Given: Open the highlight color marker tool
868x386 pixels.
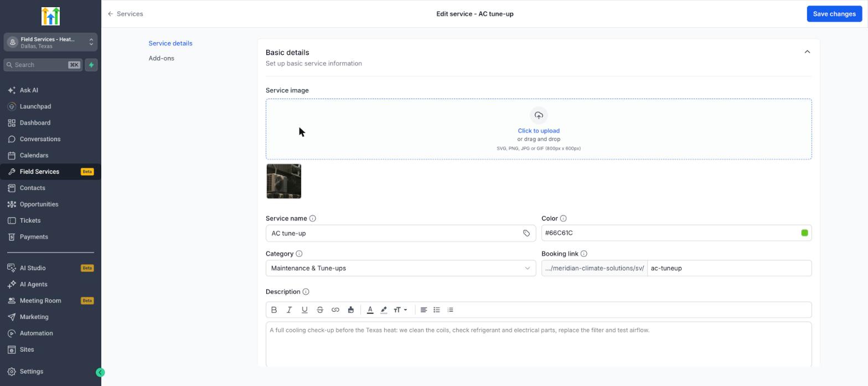Looking at the screenshot, I should click(x=384, y=310).
